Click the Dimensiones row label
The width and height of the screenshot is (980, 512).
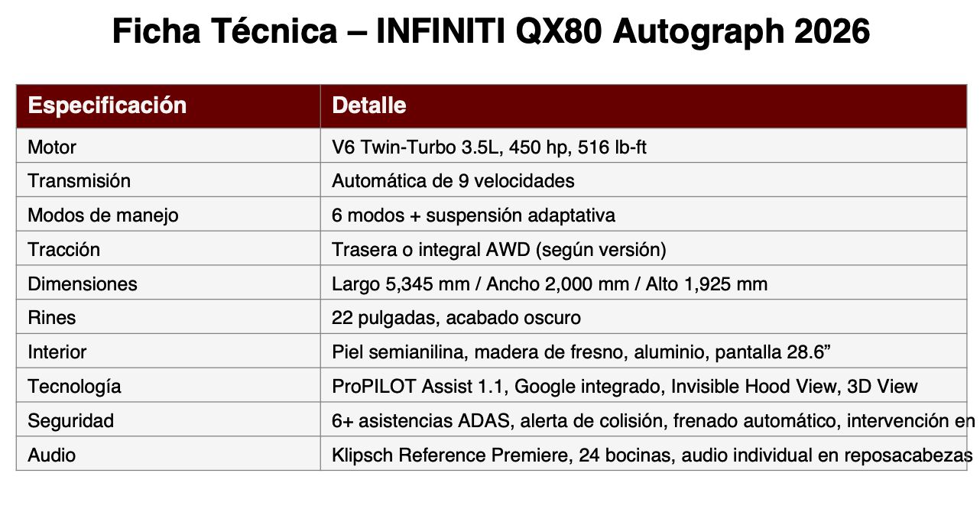coord(168,284)
